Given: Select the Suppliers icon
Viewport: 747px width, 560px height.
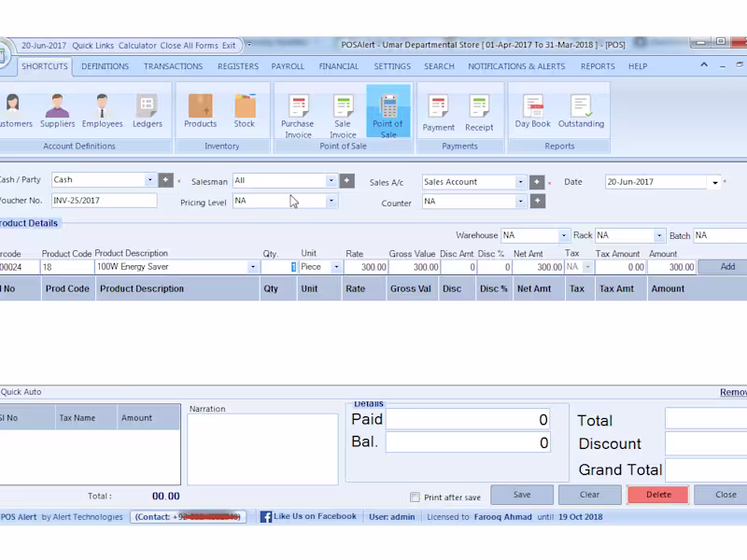Looking at the screenshot, I should click(57, 110).
